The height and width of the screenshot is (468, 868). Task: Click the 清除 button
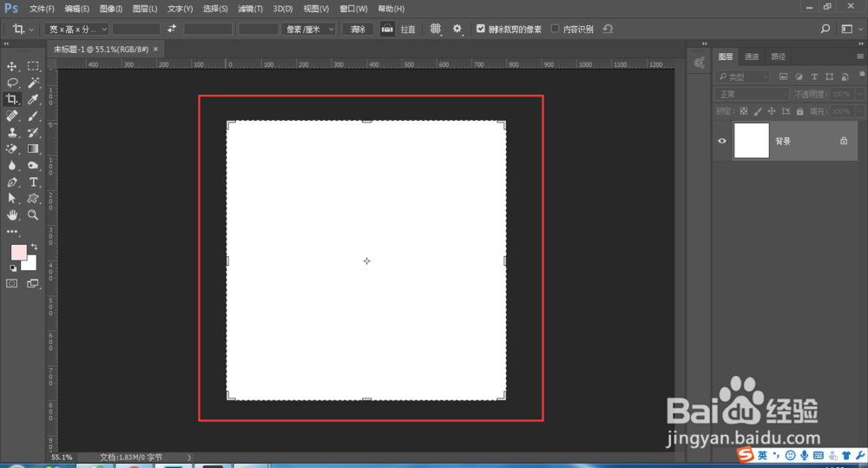(358, 29)
